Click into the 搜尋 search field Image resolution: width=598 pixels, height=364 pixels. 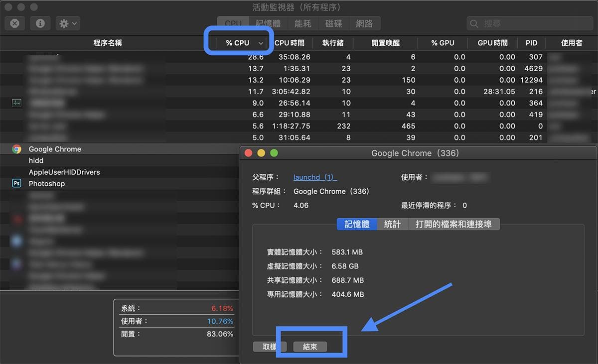click(533, 23)
